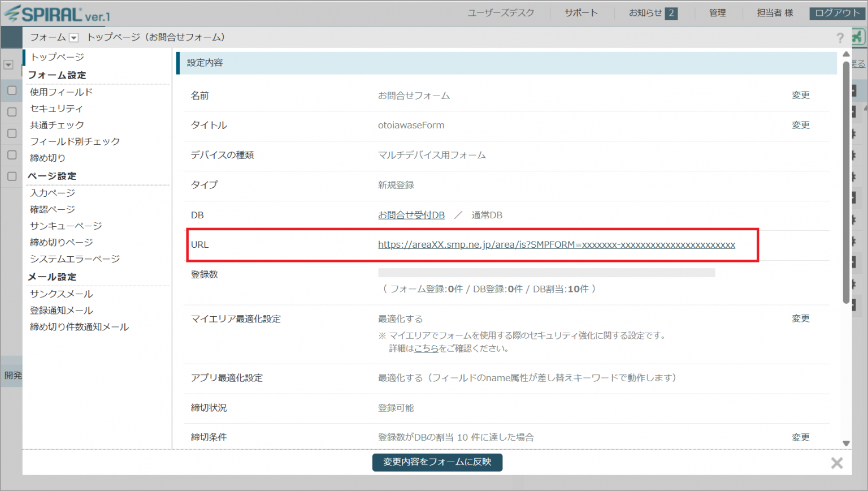The height and width of the screenshot is (491, 868).
Task: Open help via the question mark icon
Action: click(840, 38)
